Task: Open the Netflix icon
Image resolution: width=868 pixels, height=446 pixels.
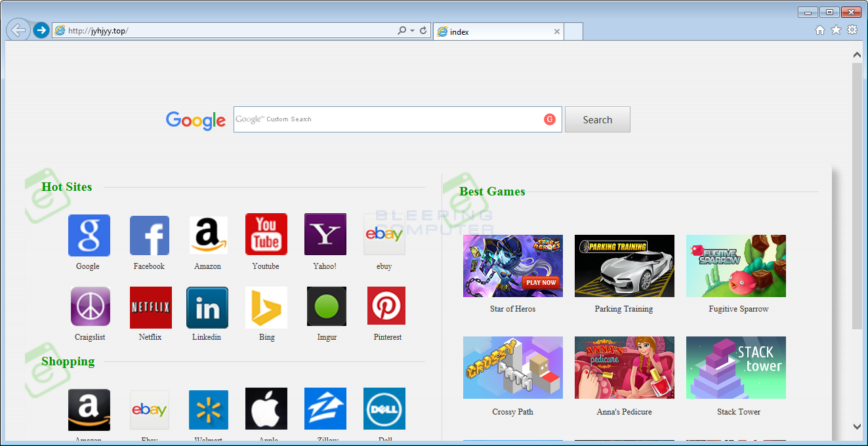Action: (151, 308)
